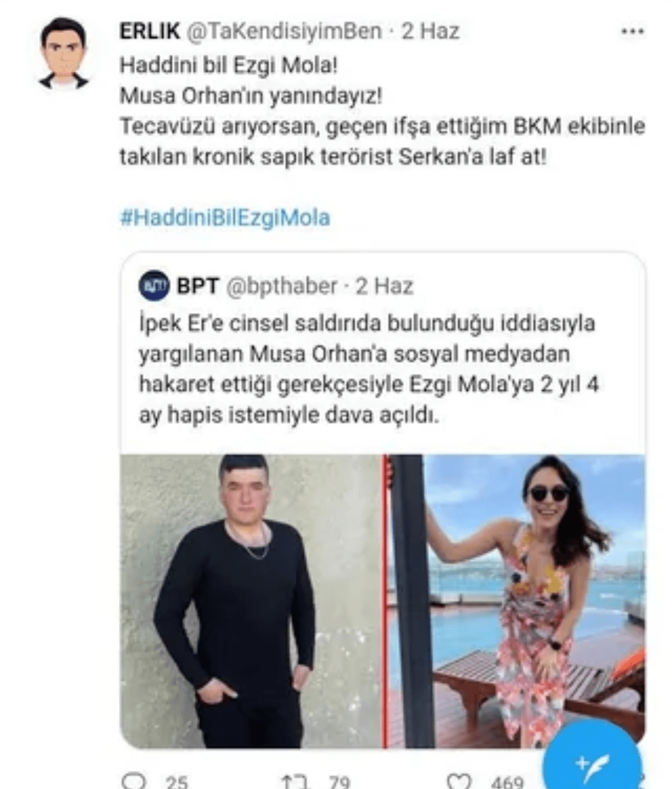This screenshot has height=789, width=672.
Task: View the photo of woman in floral dress
Action: (x=515, y=601)
